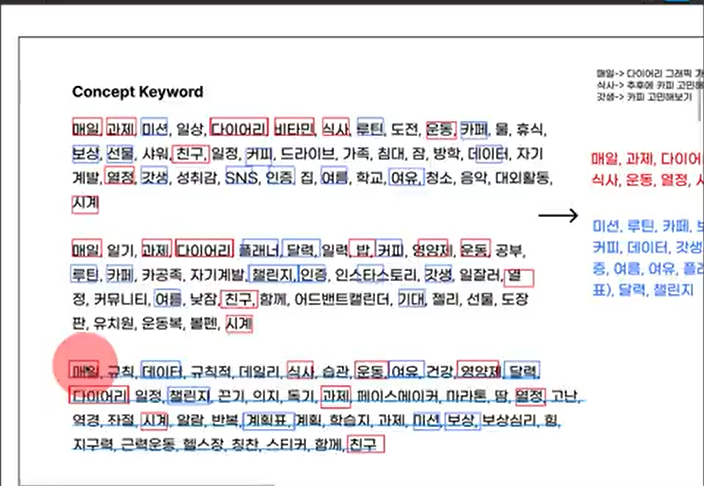This screenshot has height=486, width=704.
Task: Click the word '일잘러'
Action: pos(479,274)
